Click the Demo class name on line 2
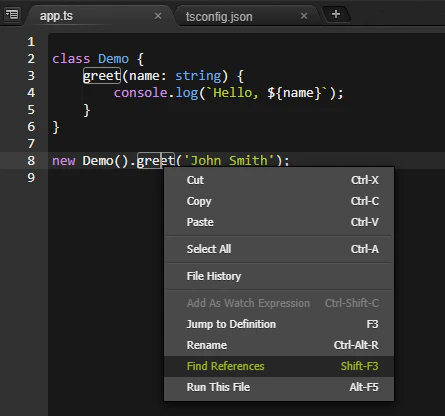 [113, 59]
